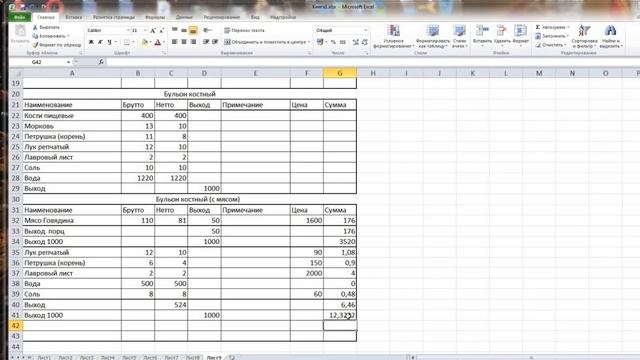This screenshot has width=640, height=360.
Task: Click the AutoSum (Автосумма) sigma icon
Action: [538, 27]
